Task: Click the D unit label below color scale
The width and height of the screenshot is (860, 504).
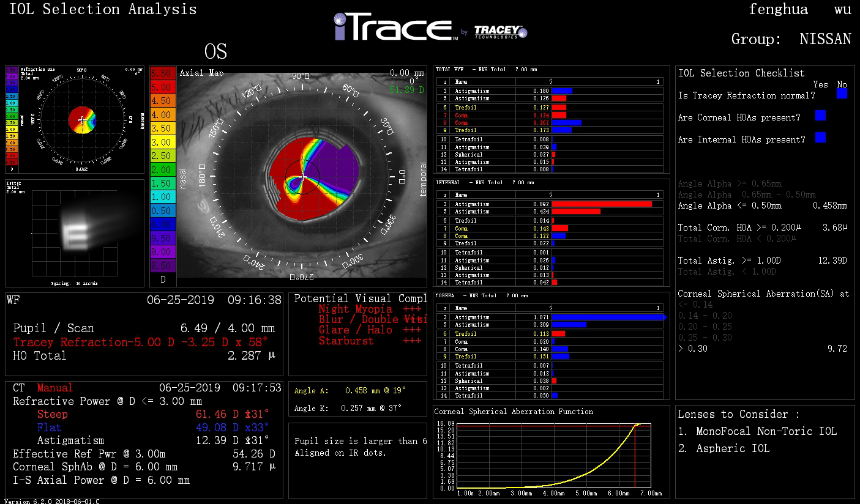Action: click(x=163, y=280)
